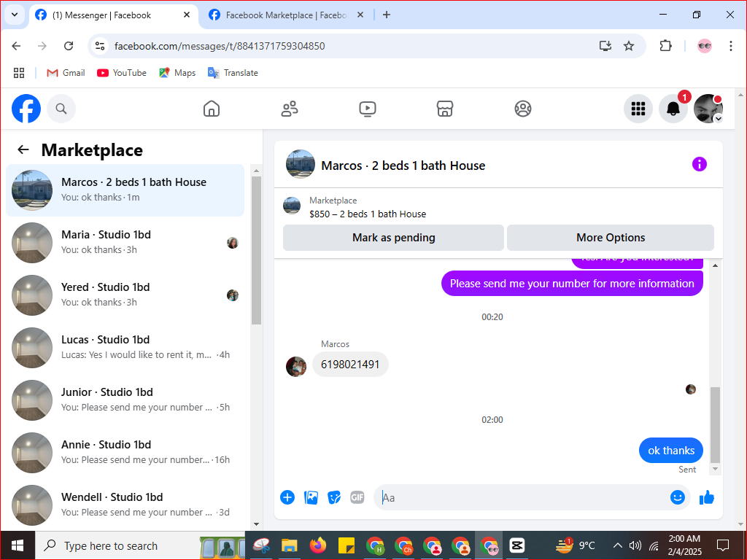
Task: Select the Wendell Studio 1bd chat
Action: 125,505
